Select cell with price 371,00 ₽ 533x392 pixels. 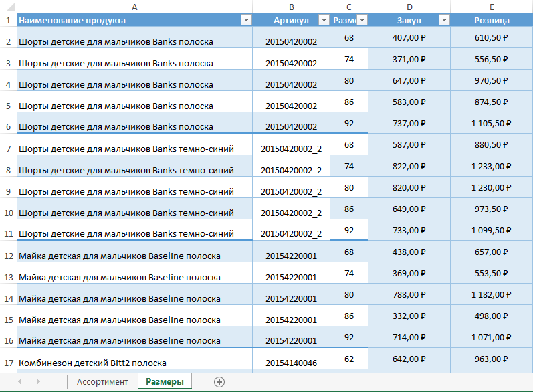pyautogui.click(x=409, y=59)
